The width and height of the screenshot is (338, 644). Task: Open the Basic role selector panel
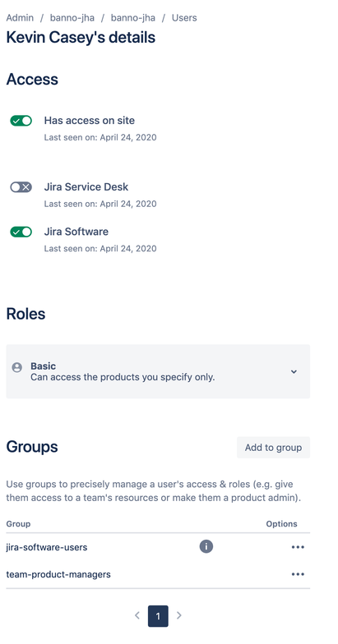point(158,371)
